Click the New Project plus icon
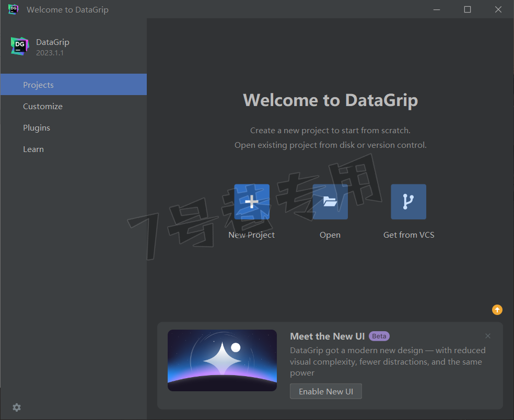Image resolution: width=514 pixels, height=420 pixels. tap(252, 202)
